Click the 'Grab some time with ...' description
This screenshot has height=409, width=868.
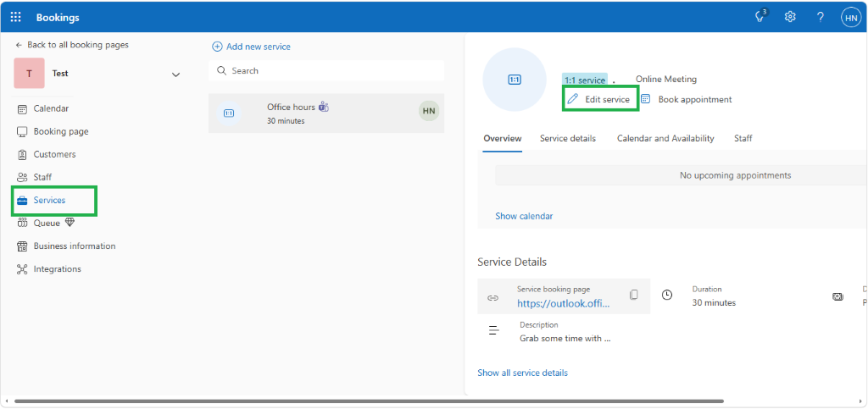pos(565,339)
